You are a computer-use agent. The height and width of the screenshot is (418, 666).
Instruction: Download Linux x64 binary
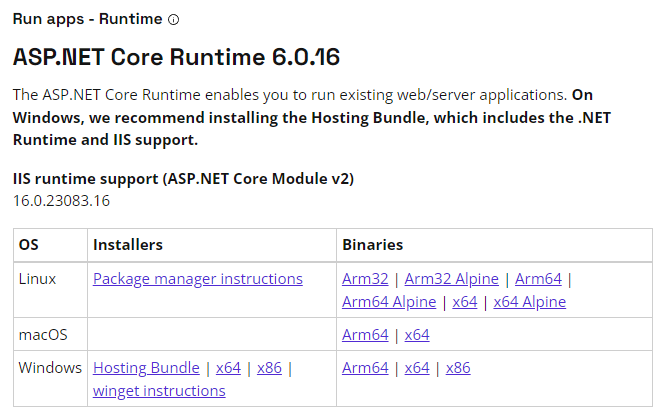click(465, 302)
